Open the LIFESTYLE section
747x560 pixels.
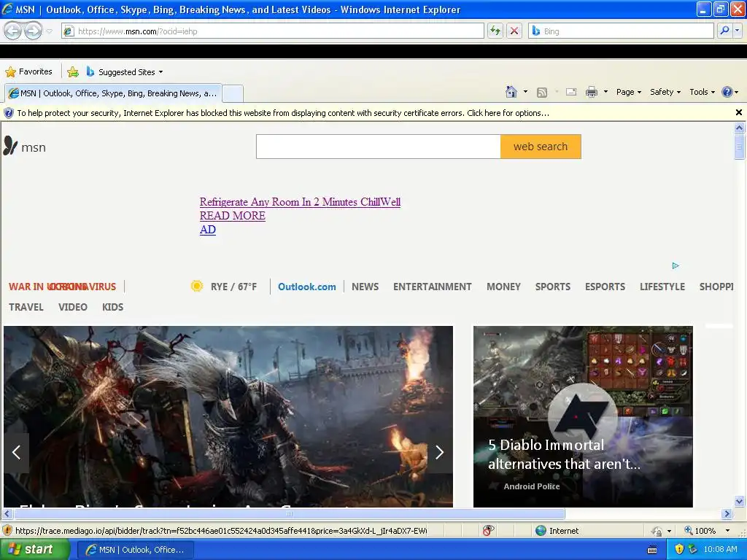coord(662,287)
